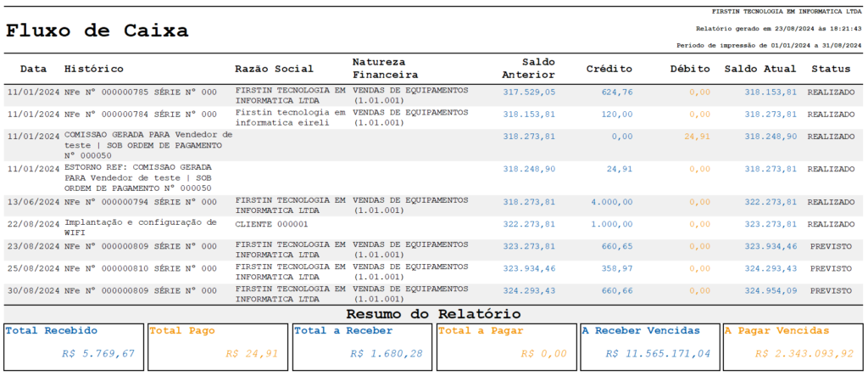Click the "13/06/2024" date cell
Viewport: 868px width, 376px height.
coord(33,202)
